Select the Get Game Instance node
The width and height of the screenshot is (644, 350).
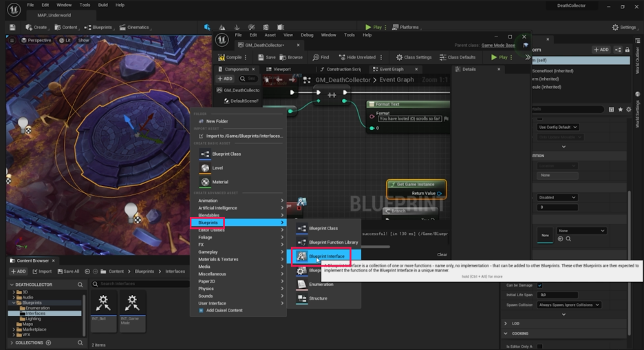coord(416,189)
